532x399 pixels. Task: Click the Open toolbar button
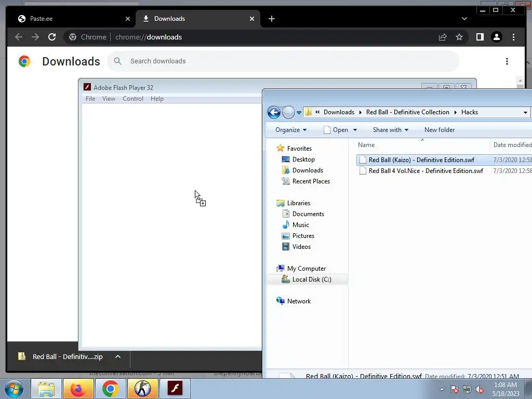pos(336,129)
